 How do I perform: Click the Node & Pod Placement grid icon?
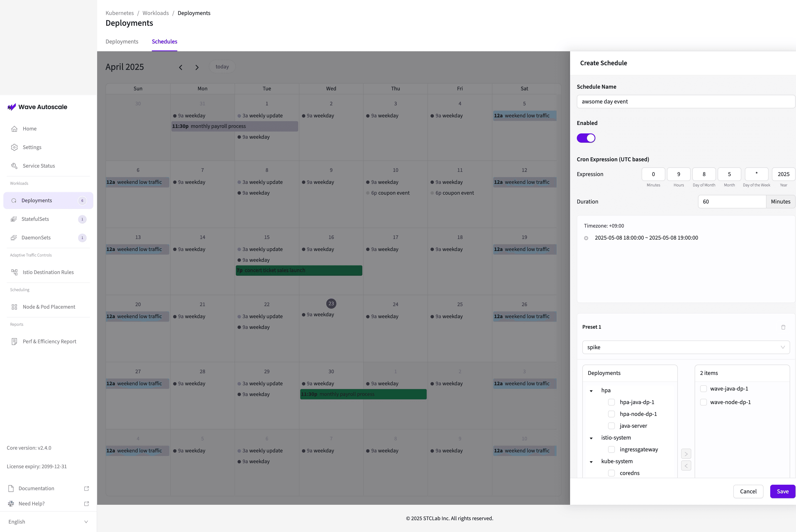click(14, 307)
